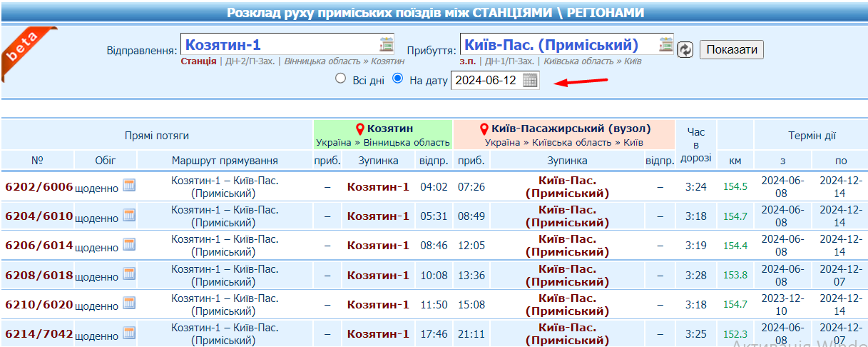This screenshot has width=868, height=347.
Task: Open the date picker calendar icon
Action: click(530, 81)
